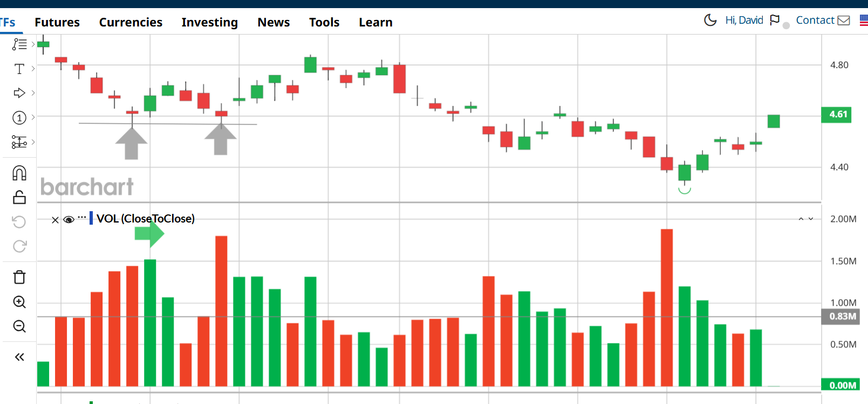The image size is (868, 404).
Task: Zoom in on the chart
Action: (19, 302)
